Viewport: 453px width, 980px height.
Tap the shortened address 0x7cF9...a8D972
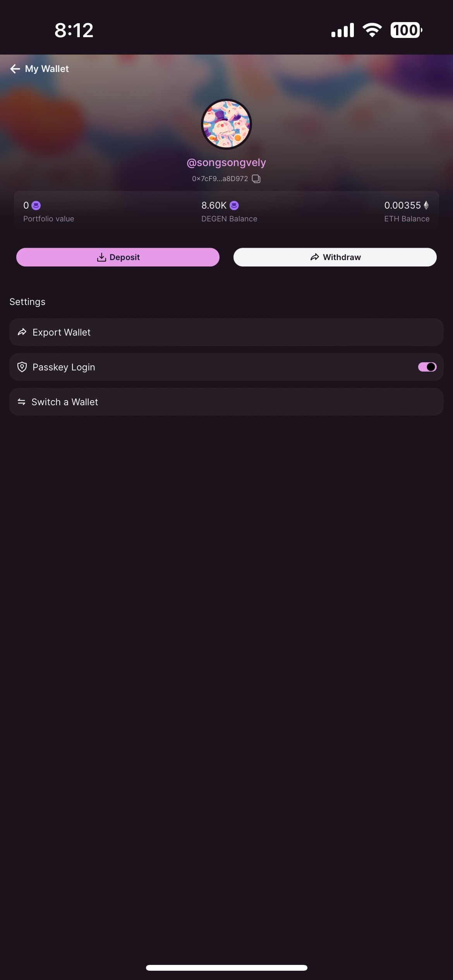220,179
